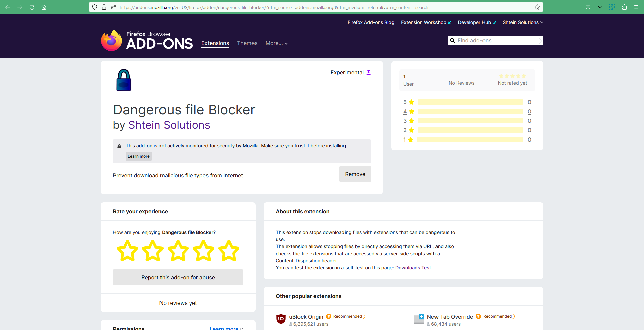Click the Dangerous file Blocker padlock icon
Image resolution: width=644 pixels, height=330 pixels.
(124, 80)
